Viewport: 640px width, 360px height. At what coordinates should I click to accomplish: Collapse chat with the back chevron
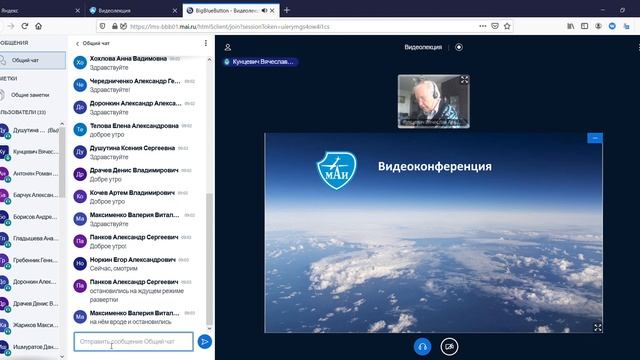(x=78, y=43)
